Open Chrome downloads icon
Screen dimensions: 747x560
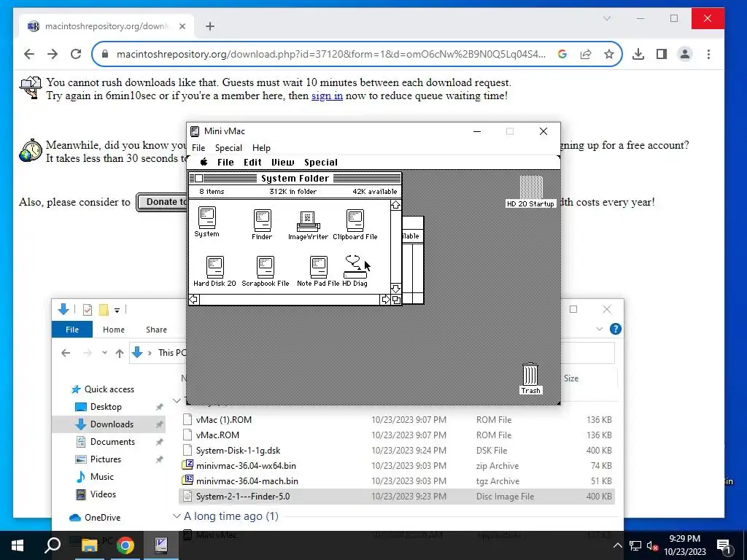(x=638, y=54)
